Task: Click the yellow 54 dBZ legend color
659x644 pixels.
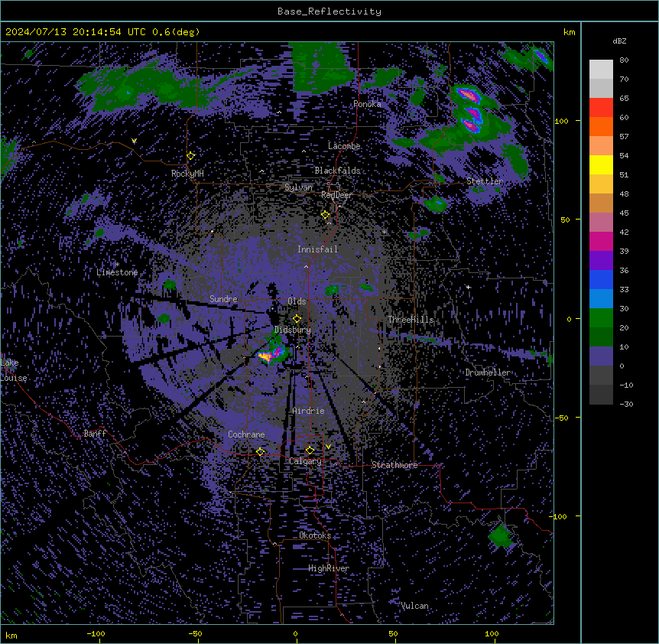Action: pyautogui.click(x=601, y=164)
